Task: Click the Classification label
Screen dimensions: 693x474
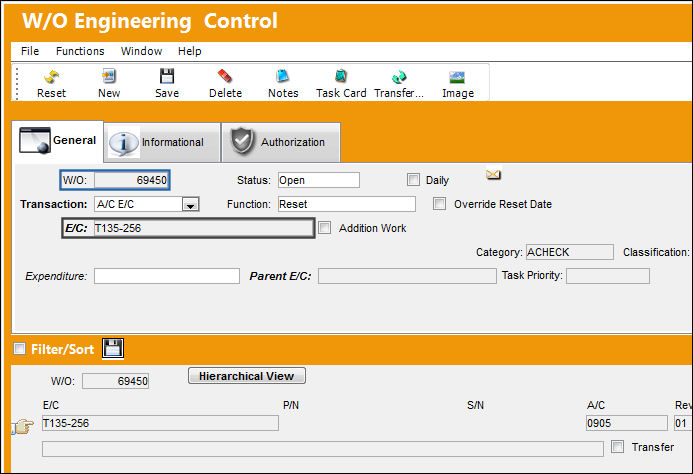Action: tap(656, 252)
